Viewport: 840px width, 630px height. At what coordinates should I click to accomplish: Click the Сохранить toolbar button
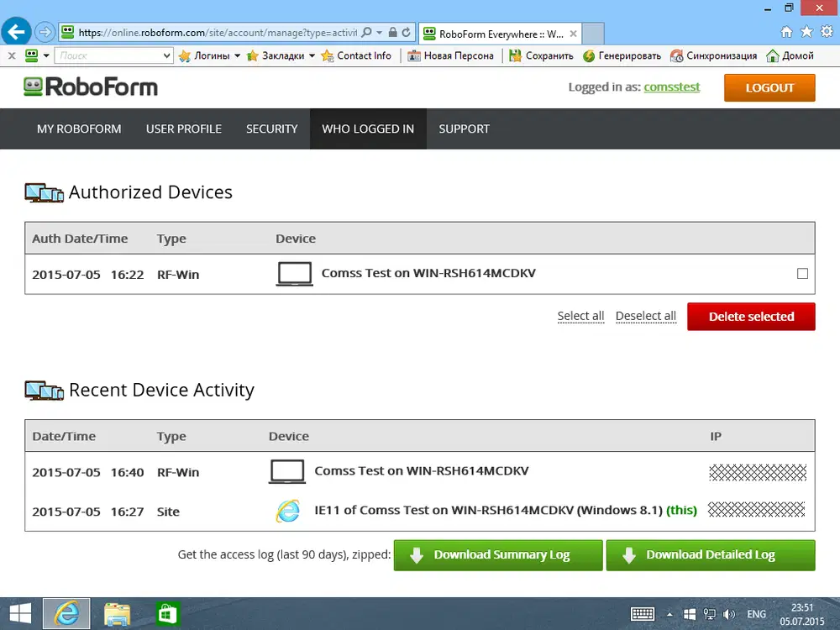(x=541, y=55)
